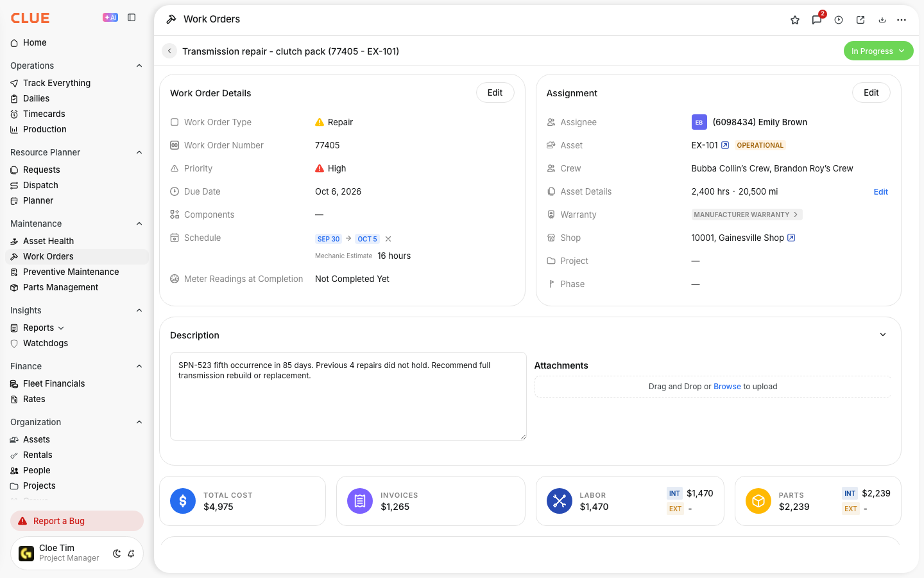Image resolution: width=924 pixels, height=578 pixels.
Task: Click the Labor tools icon
Action: (560, 501)
